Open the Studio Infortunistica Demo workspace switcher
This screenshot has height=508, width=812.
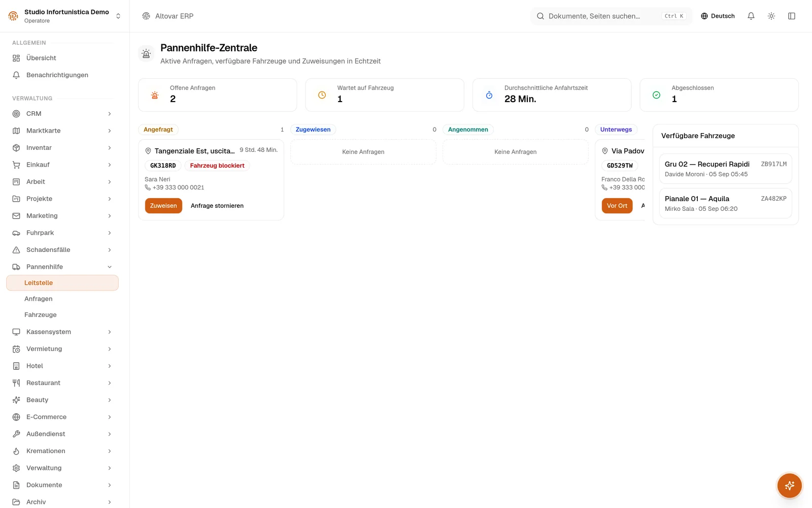65,16
